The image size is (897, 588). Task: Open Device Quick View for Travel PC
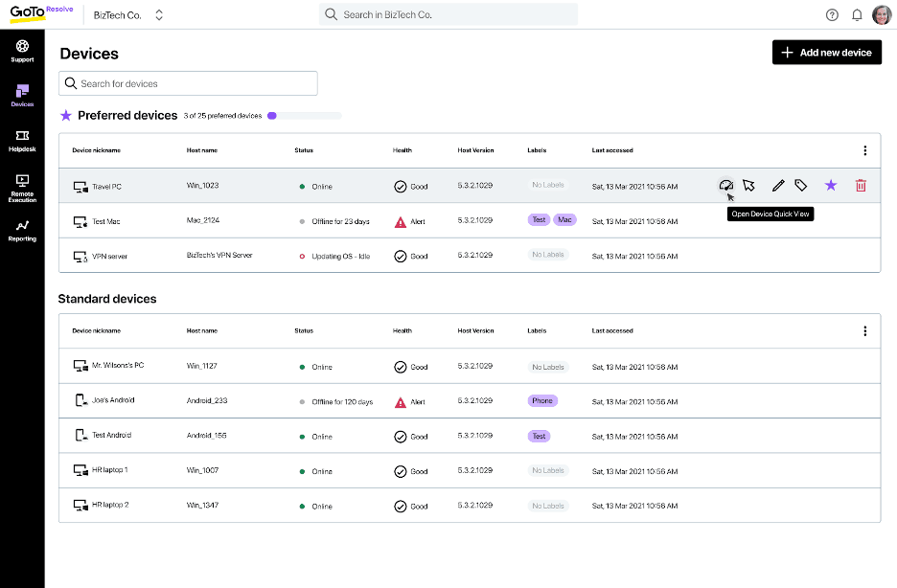(726, 185)
